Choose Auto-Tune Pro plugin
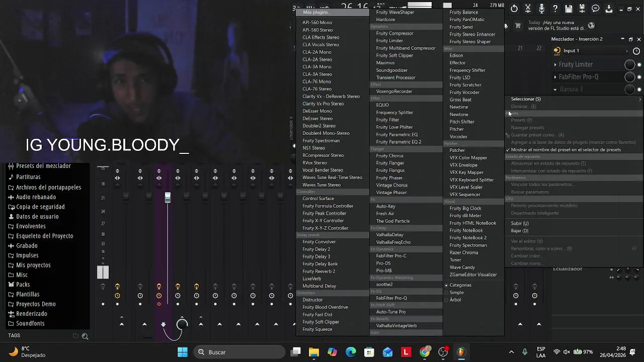Image resolution: width=644 pixels, height=362 pixels. pyautogui.click(x=390, y=312)
